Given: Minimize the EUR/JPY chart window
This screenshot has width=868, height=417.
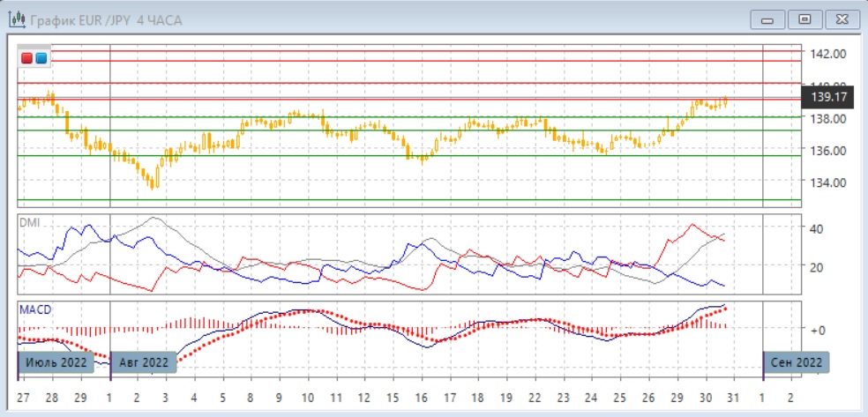Looking at the screenshot, I should (767, 19).
